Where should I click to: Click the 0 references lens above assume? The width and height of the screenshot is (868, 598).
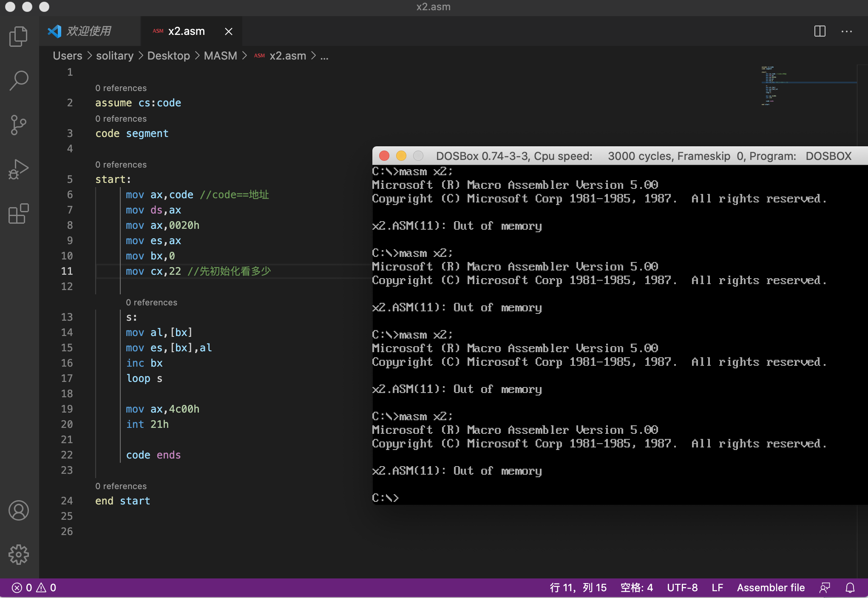pyautogui.click(x=121, y=88)
